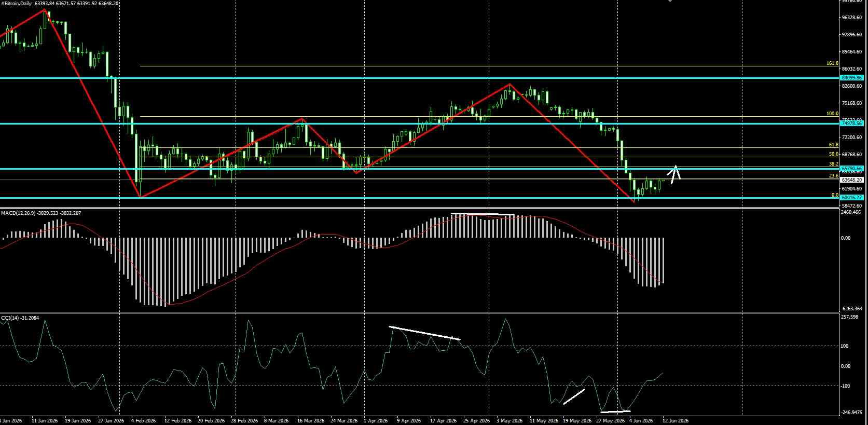The width and height of the screenshot is (868, 425).
Task: Select the 161.8 Fibonacci level label
Action: point(832,63)
